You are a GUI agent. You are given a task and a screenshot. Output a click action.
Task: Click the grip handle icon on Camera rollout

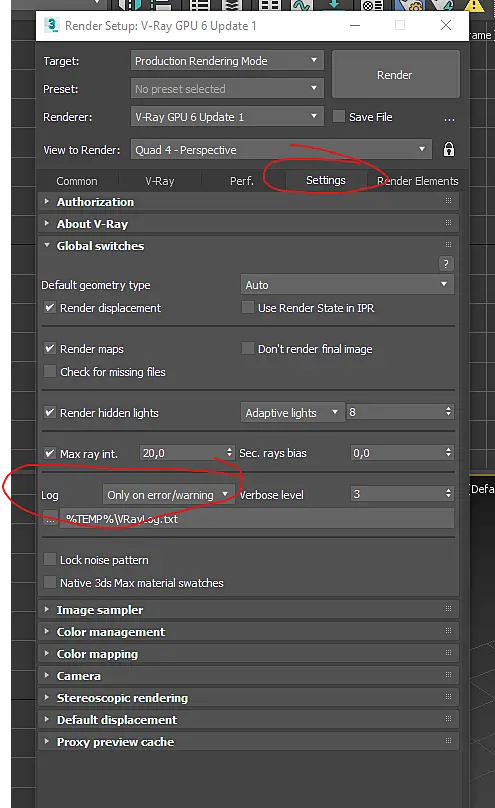(448, 675)
